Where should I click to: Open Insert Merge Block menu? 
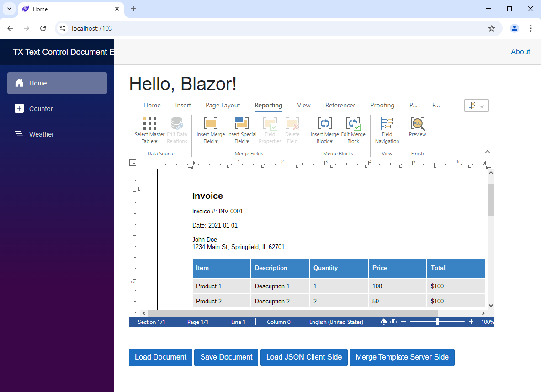point(324,130)
